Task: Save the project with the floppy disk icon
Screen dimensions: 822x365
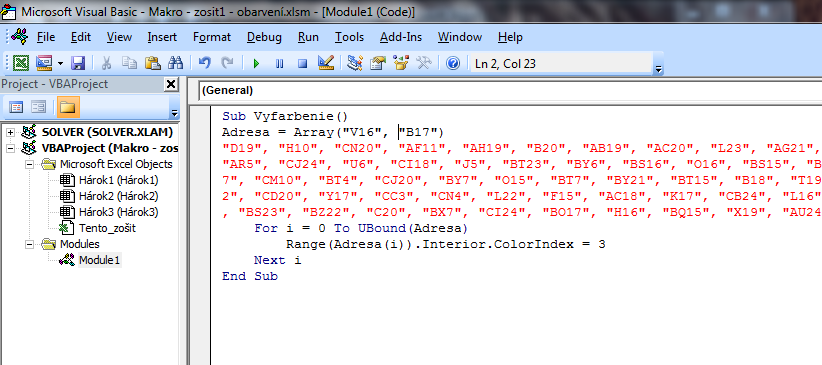Action: (78, 64)
